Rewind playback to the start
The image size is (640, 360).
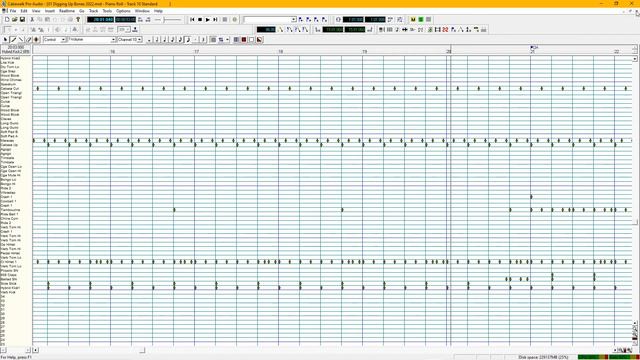point(192,20)
